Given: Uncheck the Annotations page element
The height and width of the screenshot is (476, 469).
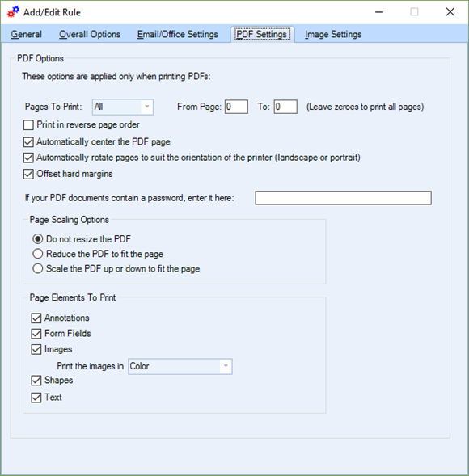Looking at the screenshot, I should coord(36,318).
